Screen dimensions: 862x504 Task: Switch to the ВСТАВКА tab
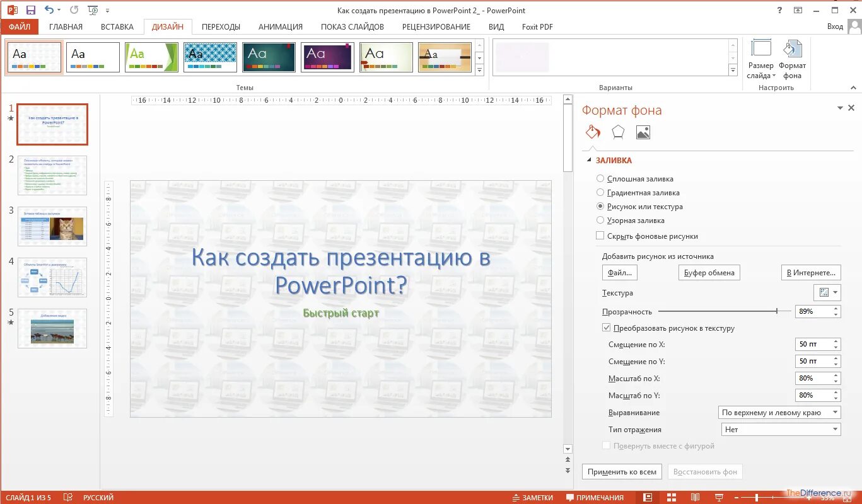tap(117, 27)
